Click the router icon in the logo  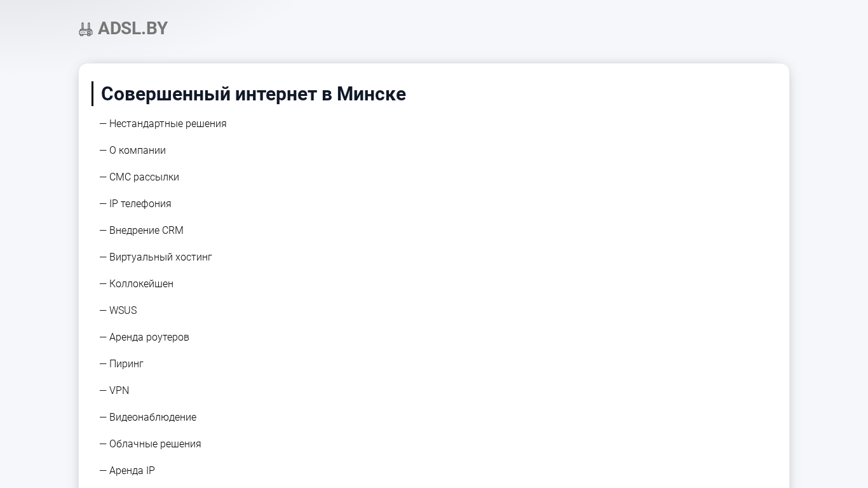86,29
